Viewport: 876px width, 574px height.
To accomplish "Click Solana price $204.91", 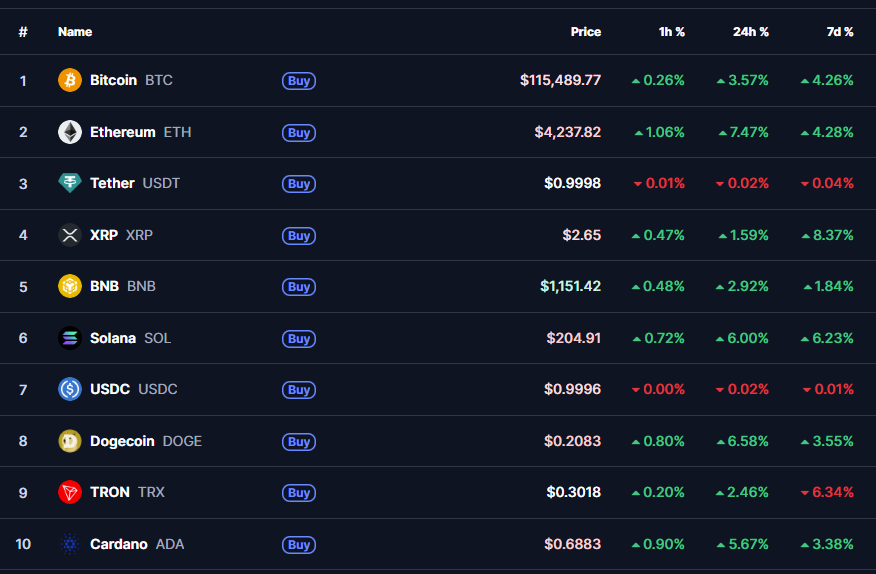I will pos(574,338).
